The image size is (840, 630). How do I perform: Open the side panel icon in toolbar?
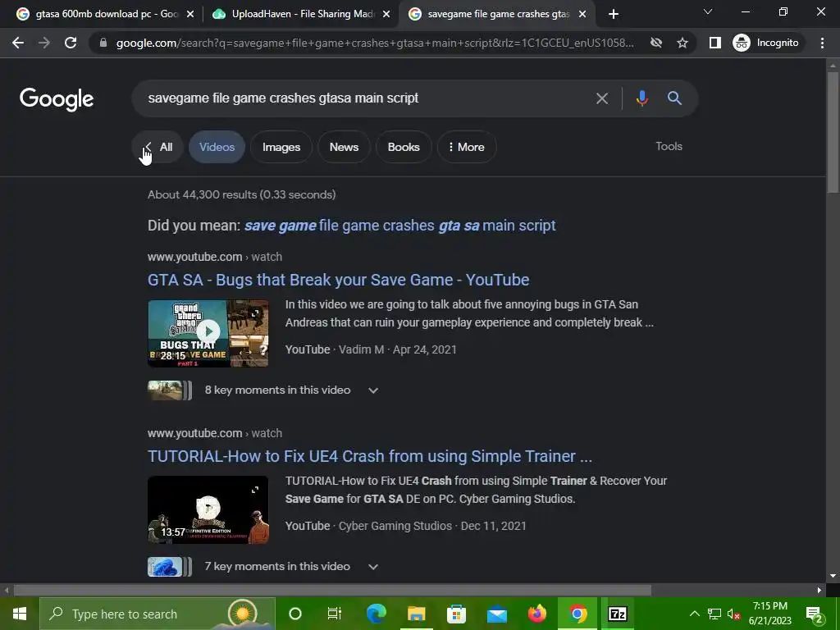tap(714, 43)
